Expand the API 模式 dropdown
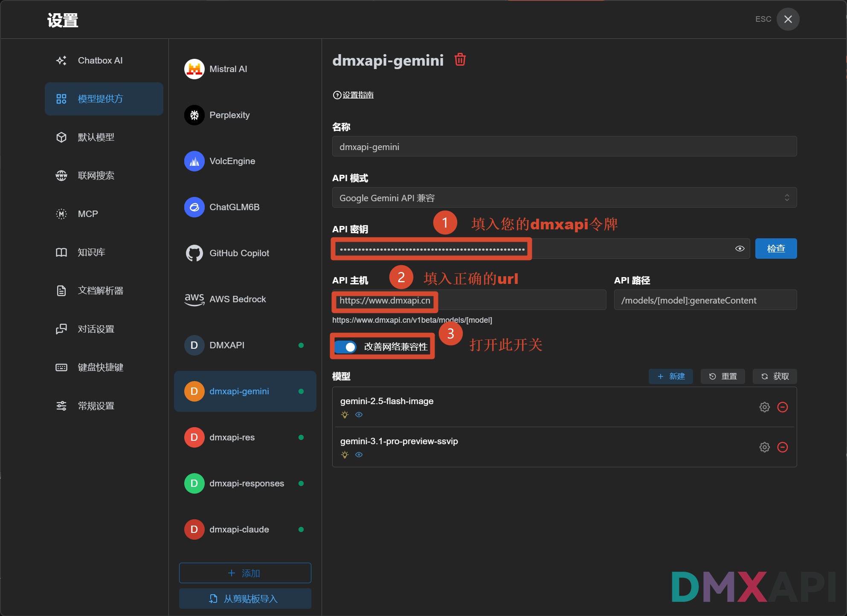This screenshot has height=616, width=847. point(564,198)
